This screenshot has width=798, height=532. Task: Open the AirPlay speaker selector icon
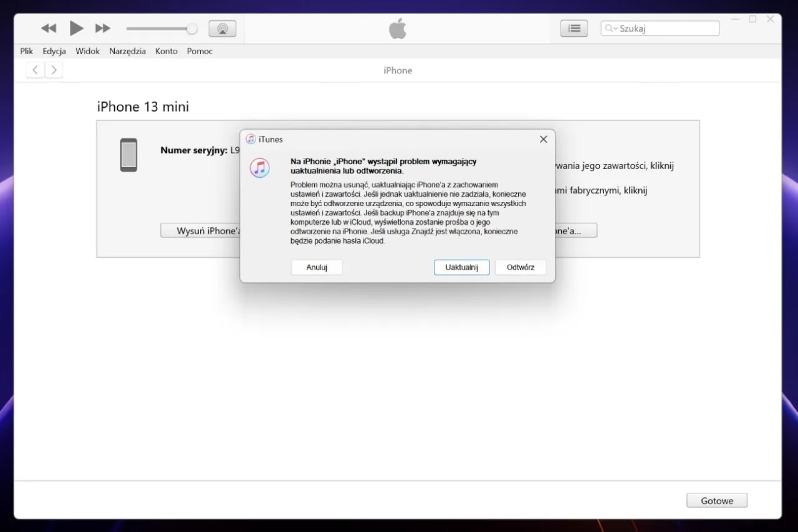222,28
